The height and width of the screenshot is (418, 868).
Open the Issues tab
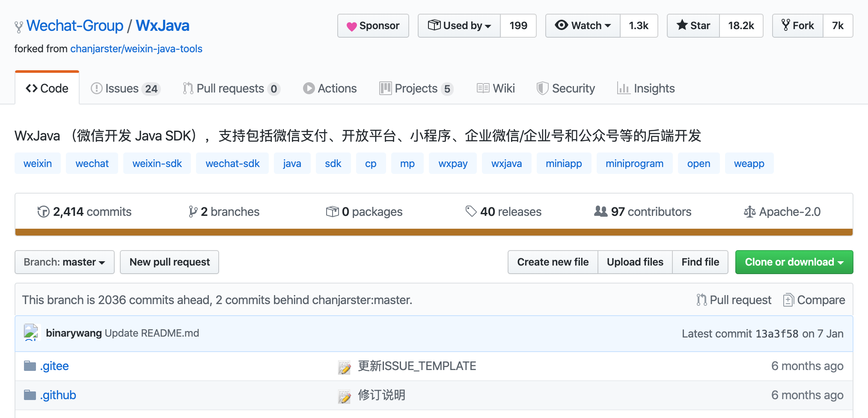(x=125, y=88)
